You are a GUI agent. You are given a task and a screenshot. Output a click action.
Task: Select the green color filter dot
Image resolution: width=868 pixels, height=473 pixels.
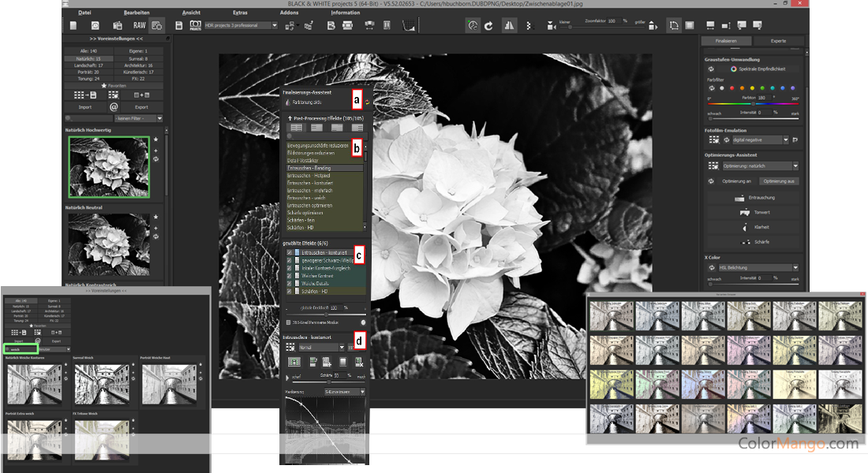point(762,88)
